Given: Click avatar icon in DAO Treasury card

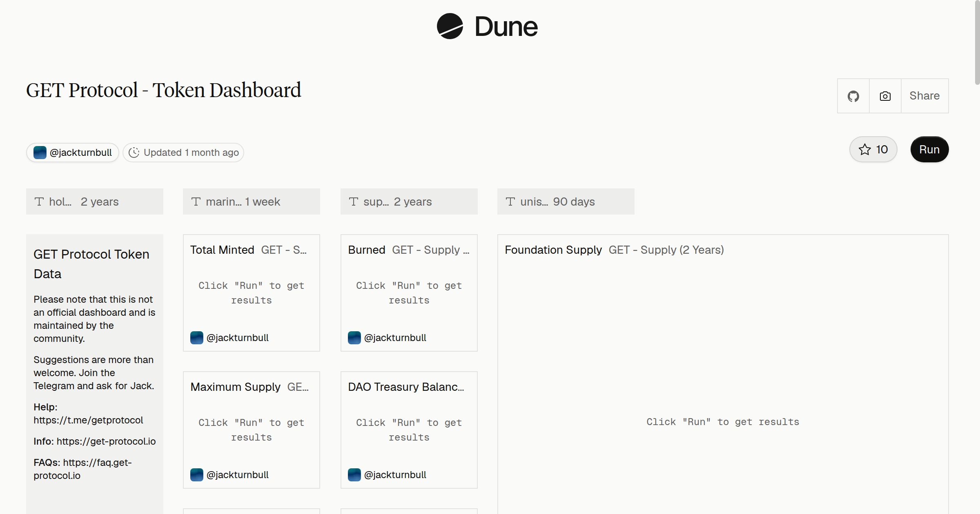Looking at the screenshot, I should 354,475.
